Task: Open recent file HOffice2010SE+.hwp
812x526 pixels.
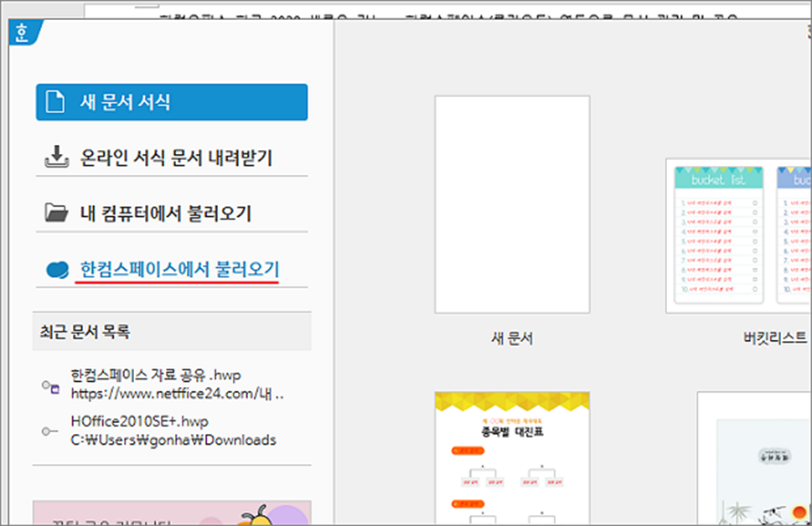Action: (139, 421)
